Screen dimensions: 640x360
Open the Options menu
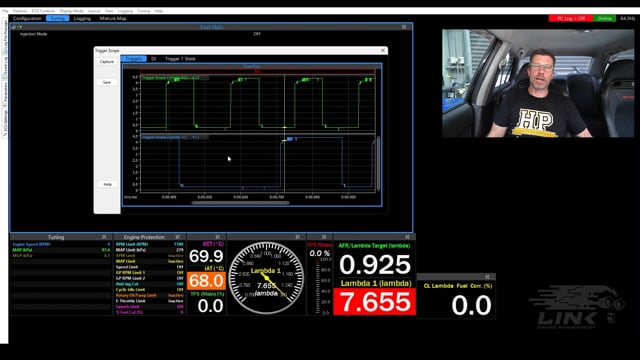tap(20, 11)
